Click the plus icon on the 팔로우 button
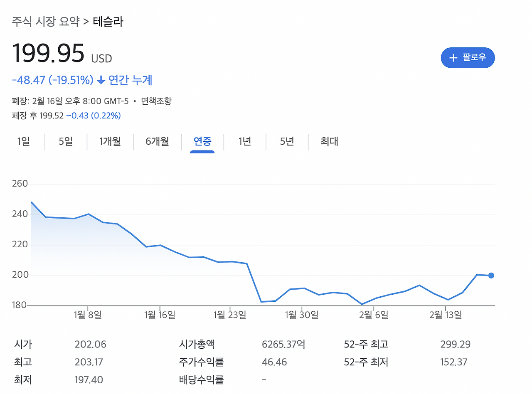532x394 pixels. [453, 58]
